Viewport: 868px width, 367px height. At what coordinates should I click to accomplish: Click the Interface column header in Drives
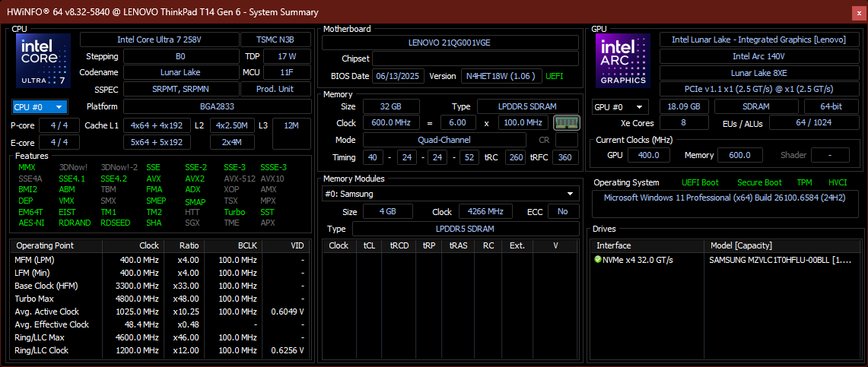point(613,245)
